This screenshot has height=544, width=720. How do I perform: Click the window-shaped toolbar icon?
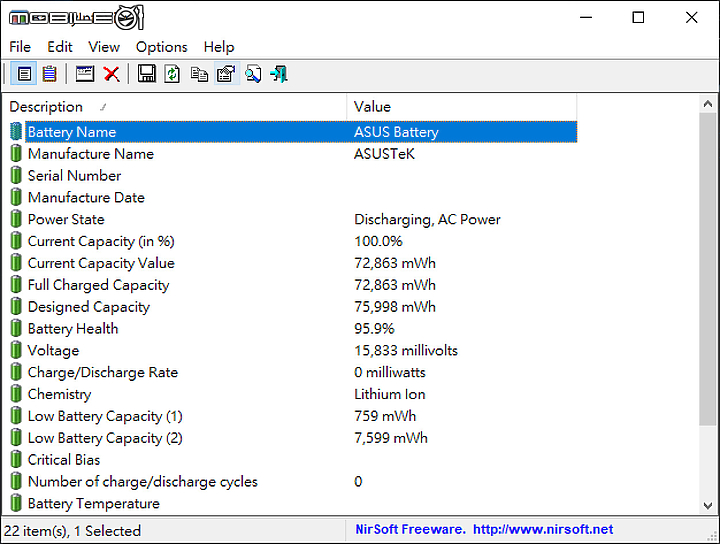[x=85, y=74]
